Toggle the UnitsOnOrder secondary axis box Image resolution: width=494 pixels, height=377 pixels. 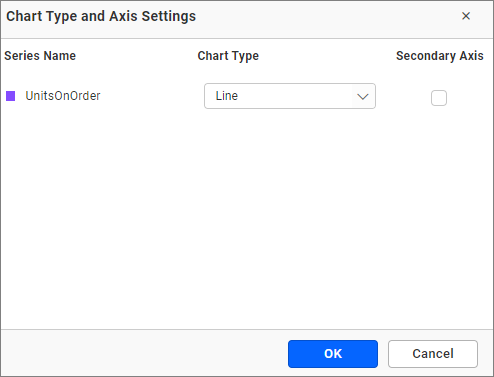point(439,98)
